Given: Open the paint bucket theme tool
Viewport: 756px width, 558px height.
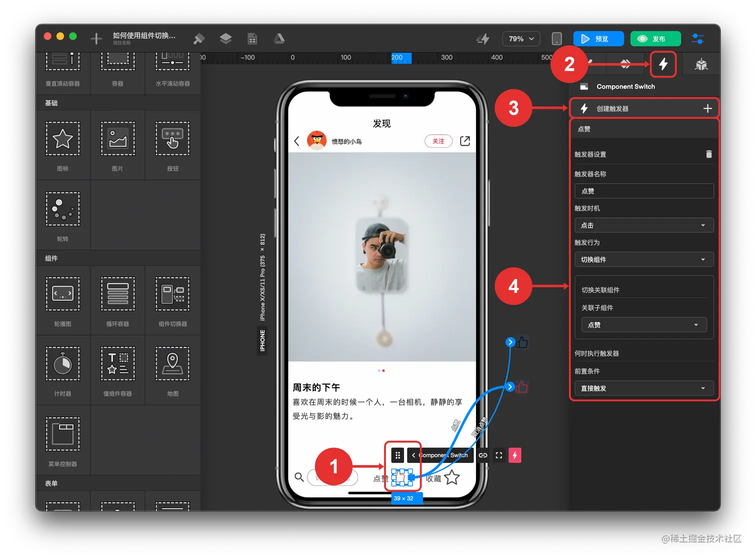Looking at the screenshot, I should pyautogui.click(x=198, y=38).
